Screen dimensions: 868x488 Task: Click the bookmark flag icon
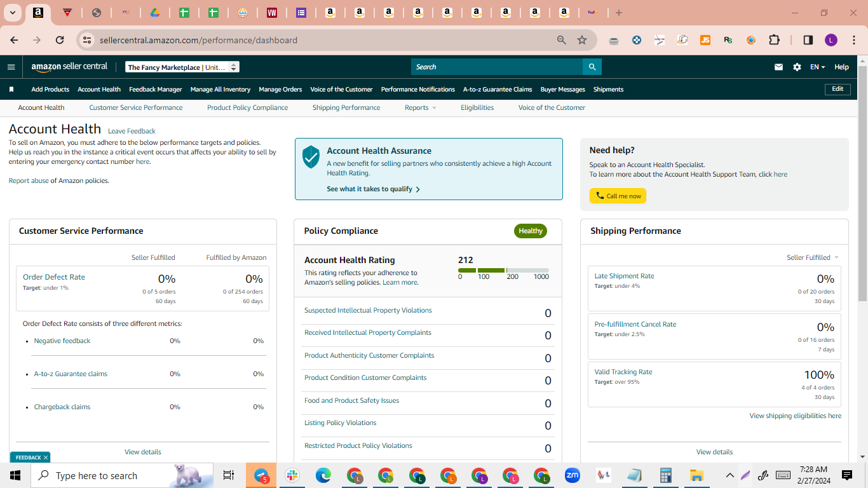[x=11, y=90]
